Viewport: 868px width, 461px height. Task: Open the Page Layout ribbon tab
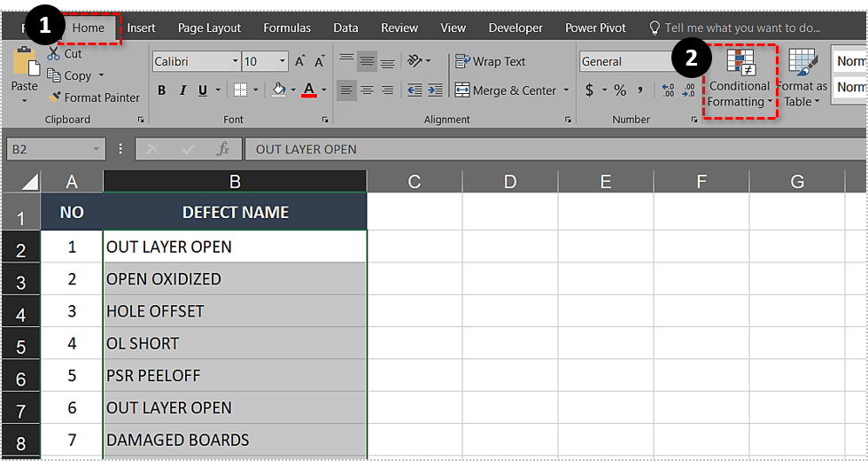click(209, 27)
